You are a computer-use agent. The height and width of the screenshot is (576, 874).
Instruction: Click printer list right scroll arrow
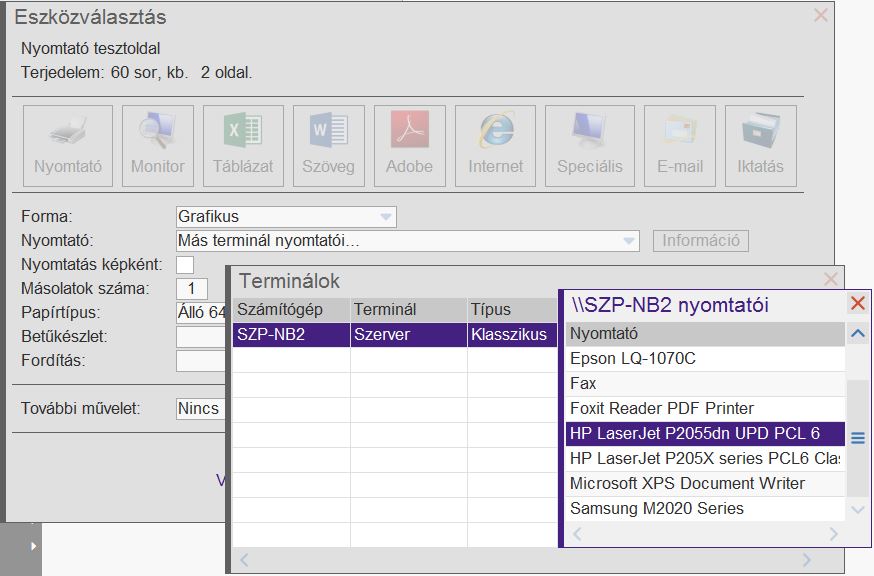(833, 534)
